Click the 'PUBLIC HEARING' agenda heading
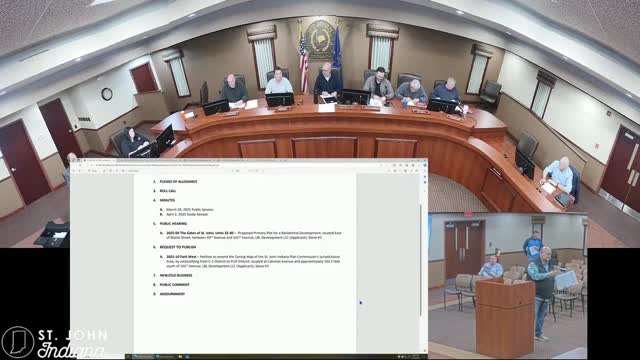This screenshot has width=640, height=360. click(173, 224)
